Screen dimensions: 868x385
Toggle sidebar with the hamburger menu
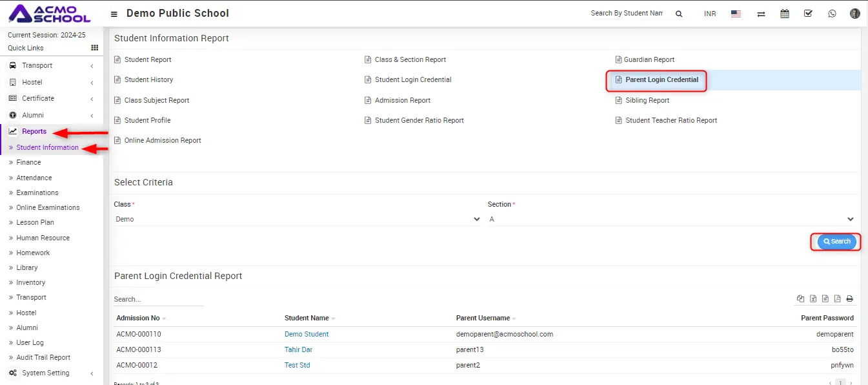[114, 14]
